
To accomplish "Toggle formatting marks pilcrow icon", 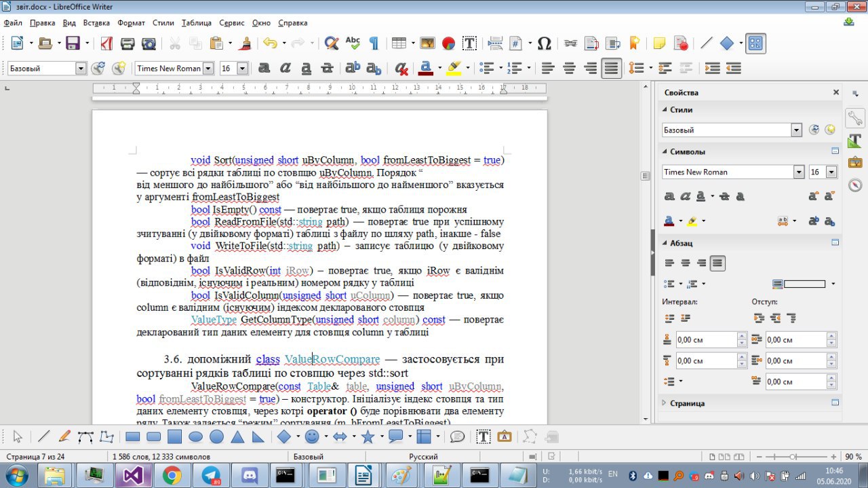I will tap(374, 43).
